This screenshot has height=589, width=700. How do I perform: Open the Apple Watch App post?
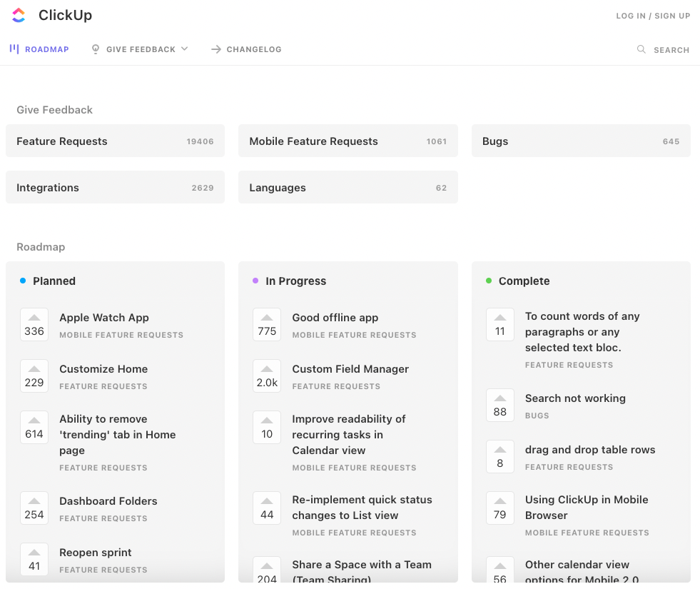pos(104,318)
